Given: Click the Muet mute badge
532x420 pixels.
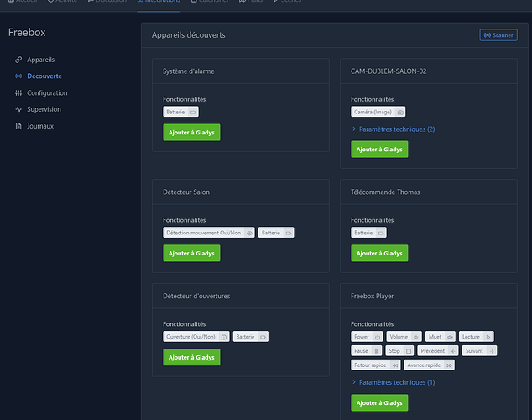Looking at the screenshot, I should click(x=441, y=337).
